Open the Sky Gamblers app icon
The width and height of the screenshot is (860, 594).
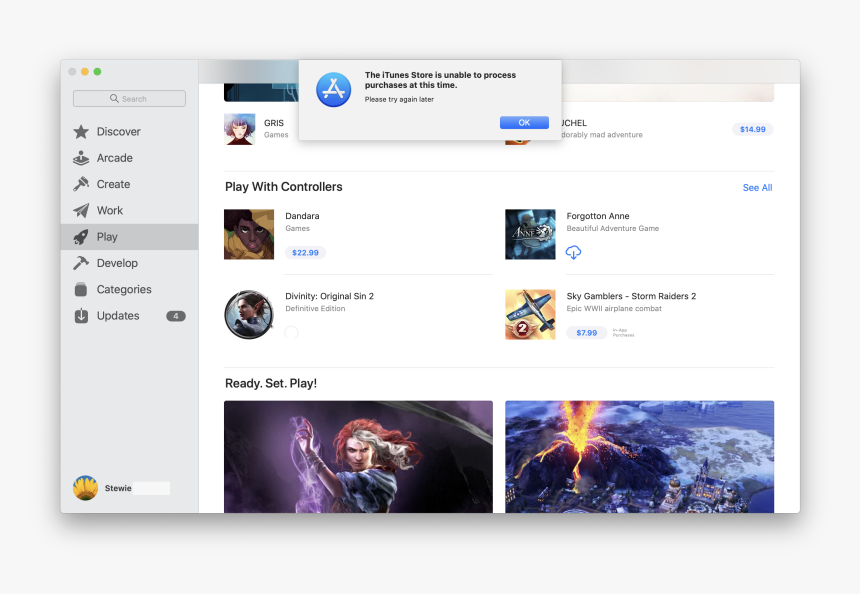click(x=530, y=314)
